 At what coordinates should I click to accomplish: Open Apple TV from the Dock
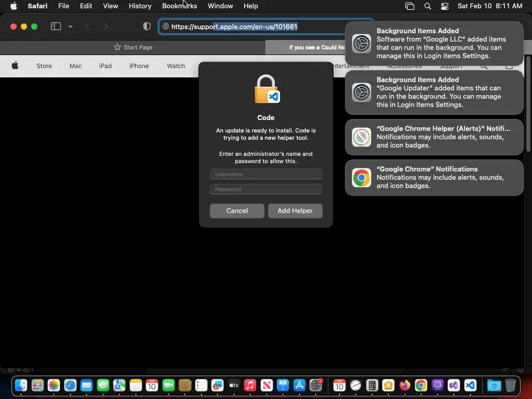click(234, 385)
